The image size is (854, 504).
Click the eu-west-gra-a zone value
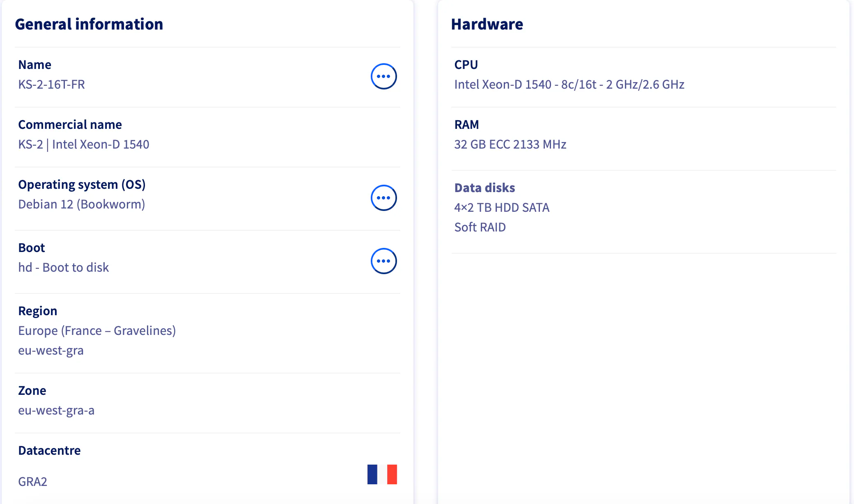click(x=56, y=410)
